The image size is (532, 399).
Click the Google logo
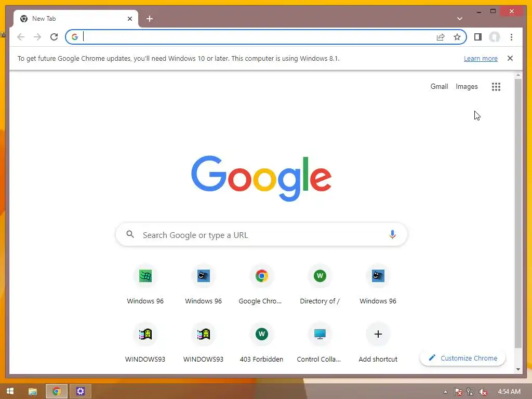tap(261, 179)
